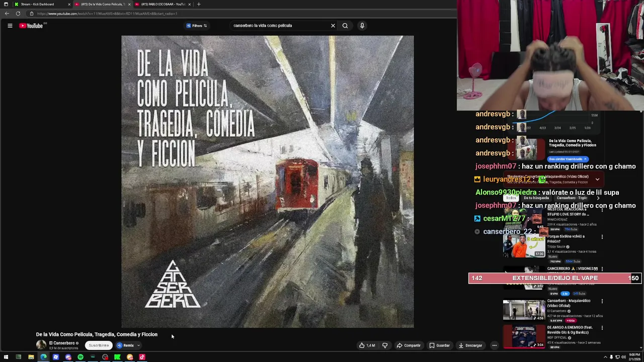
Task: Reload the page with refresh icon
Action: click(18, 14)
